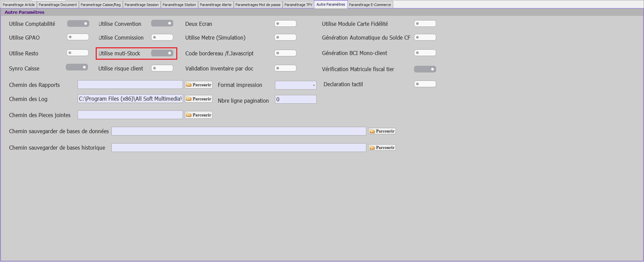Browse for the Chemin des Rapports folder

coord(199,85)
